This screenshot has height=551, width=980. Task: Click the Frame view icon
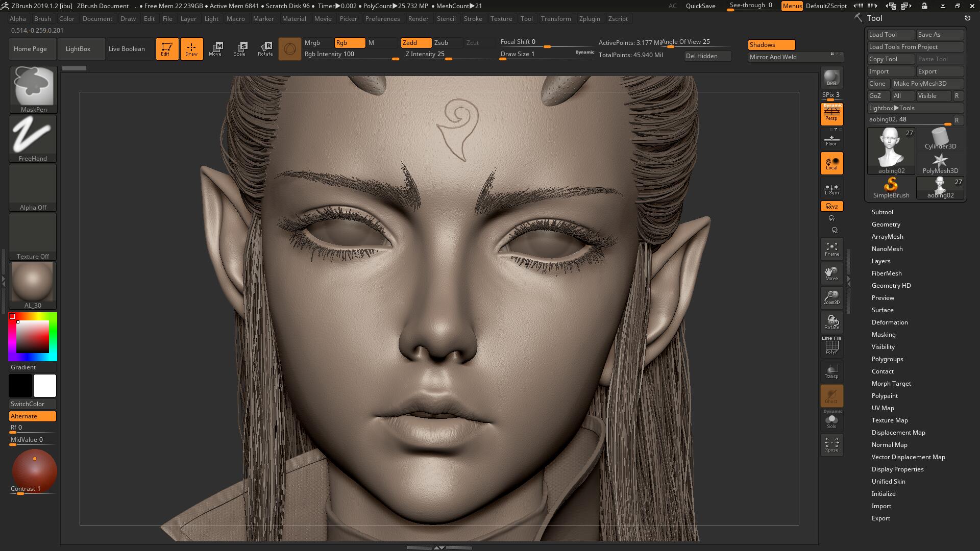831,249
